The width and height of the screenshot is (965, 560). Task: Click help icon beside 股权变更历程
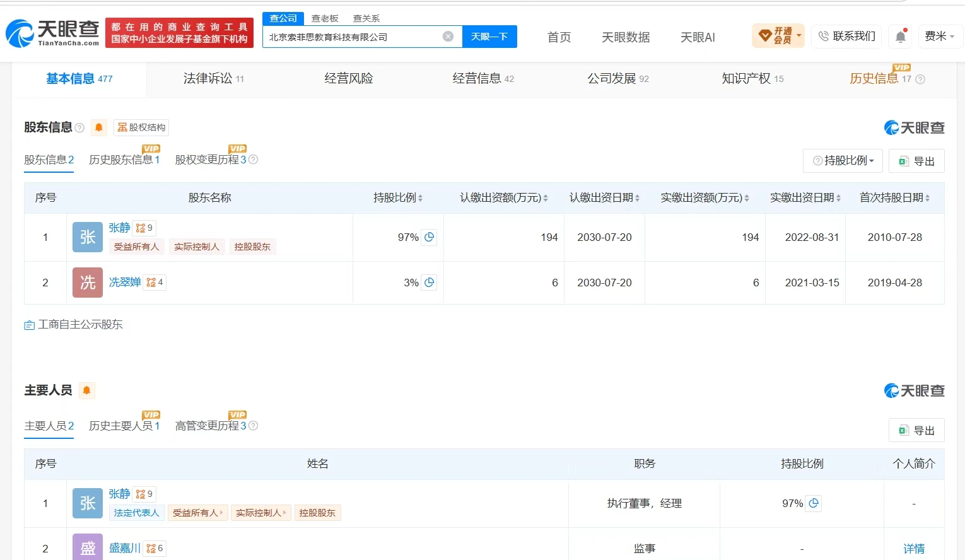point(253,160)
